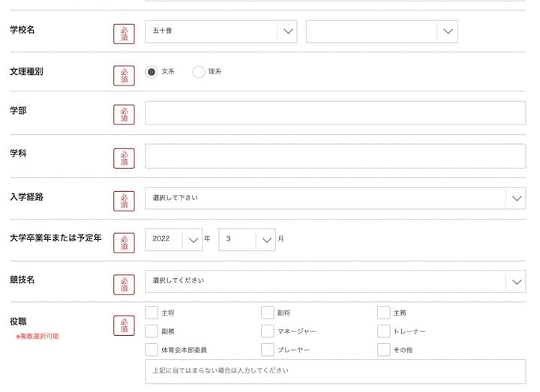Select the 文系 radio button

point(151,72)
